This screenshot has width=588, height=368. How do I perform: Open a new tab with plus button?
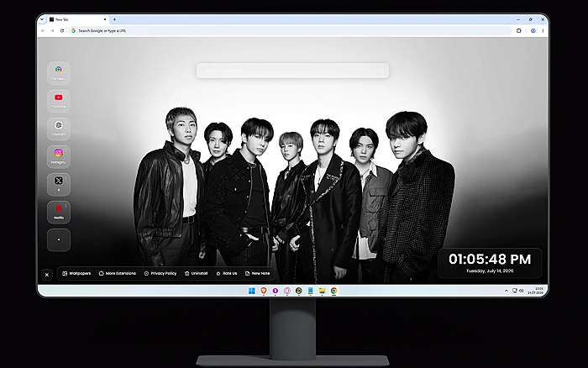114,19
